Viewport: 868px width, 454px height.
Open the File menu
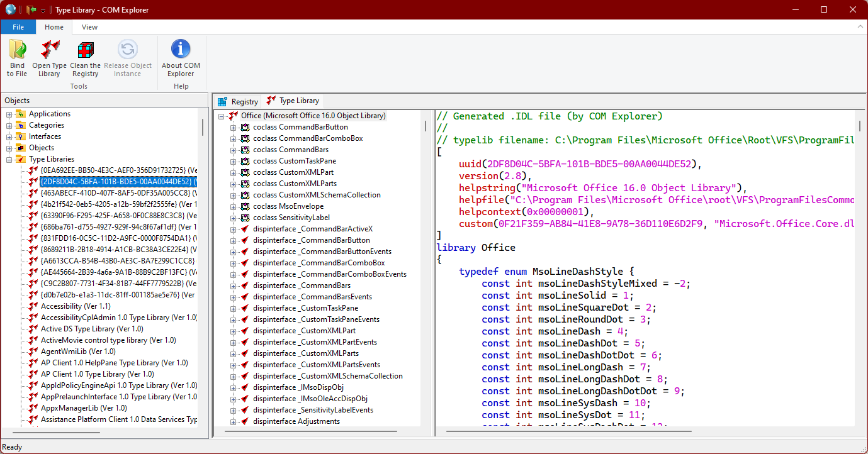(x=18, y=27)
